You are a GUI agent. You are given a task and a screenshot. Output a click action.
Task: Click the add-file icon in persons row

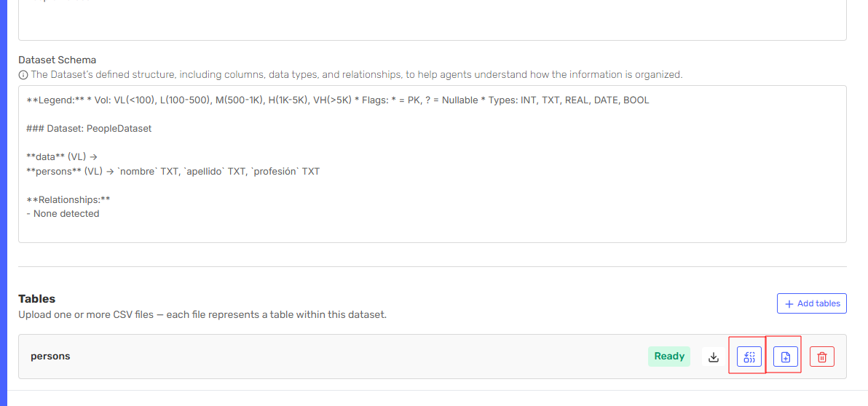click(785, 357)
